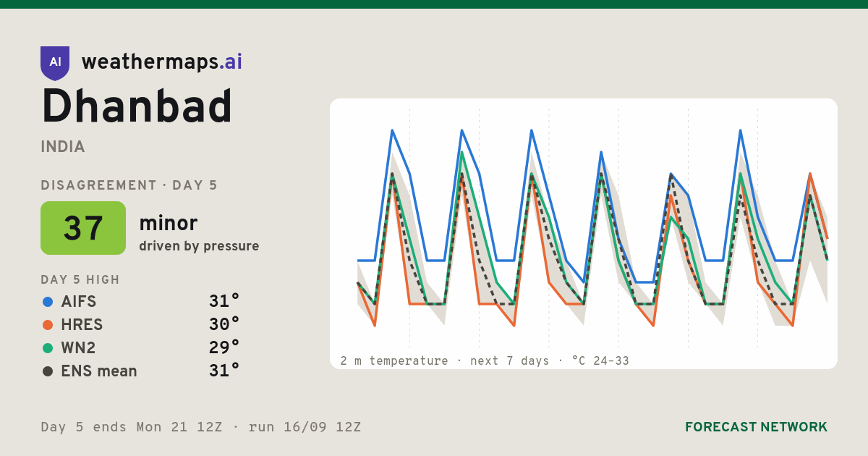This screenshot has width=868, height=456.
Task: Click the orange HRES legend dot
Action: pyautogui.click(x=48, y=325)
